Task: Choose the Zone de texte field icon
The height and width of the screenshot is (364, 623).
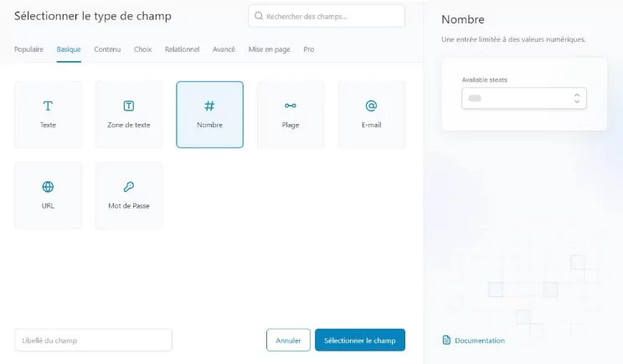Action: (x=129, y=106)
